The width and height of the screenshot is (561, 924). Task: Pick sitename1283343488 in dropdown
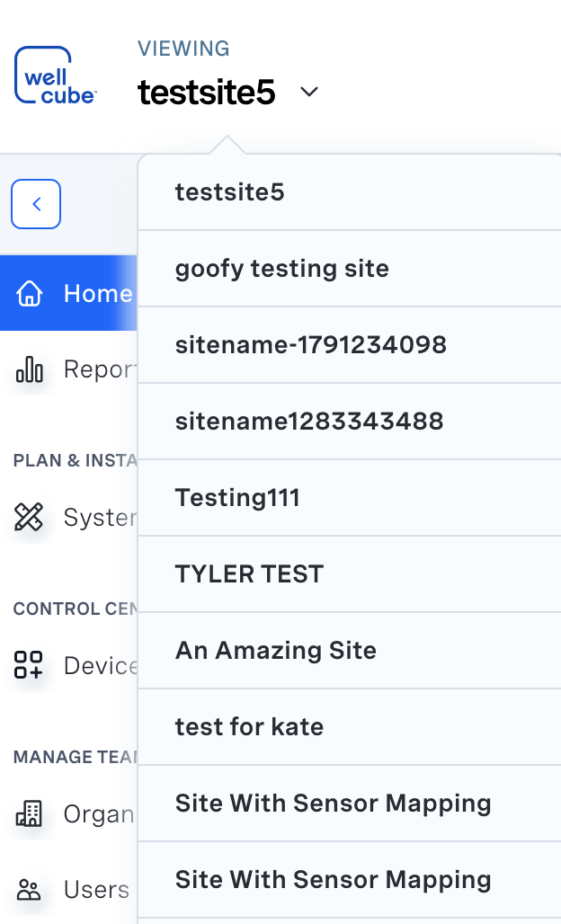350,422
